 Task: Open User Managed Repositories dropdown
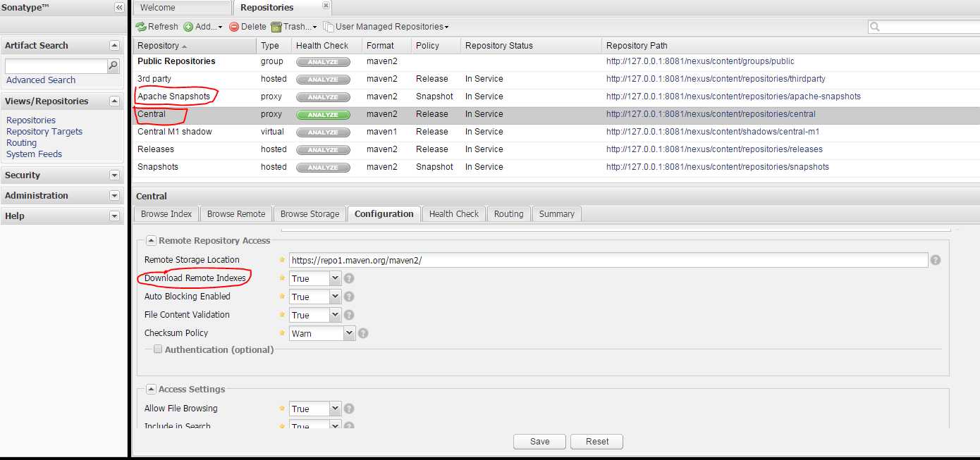point(386,27)
